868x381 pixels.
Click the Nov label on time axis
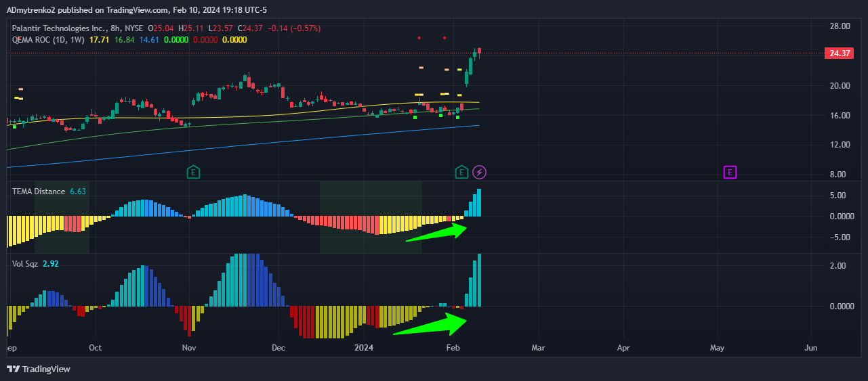189,348
